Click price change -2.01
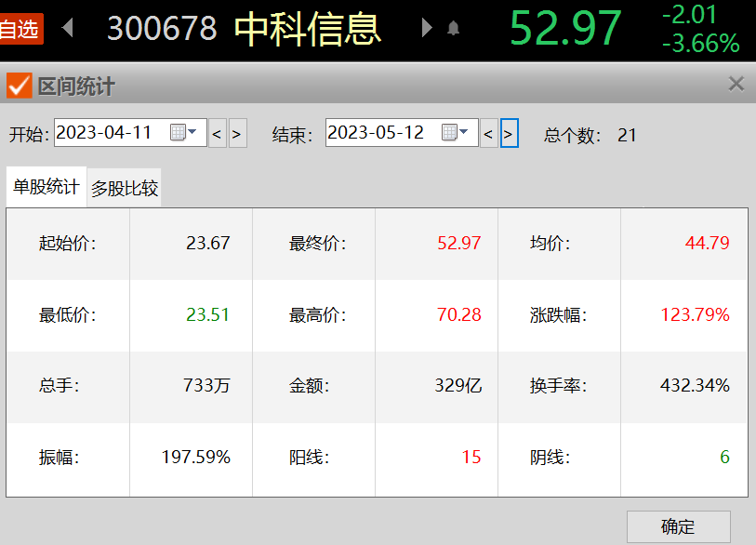Viewport: 756px width, 545px height. click(x=689, y=15)
